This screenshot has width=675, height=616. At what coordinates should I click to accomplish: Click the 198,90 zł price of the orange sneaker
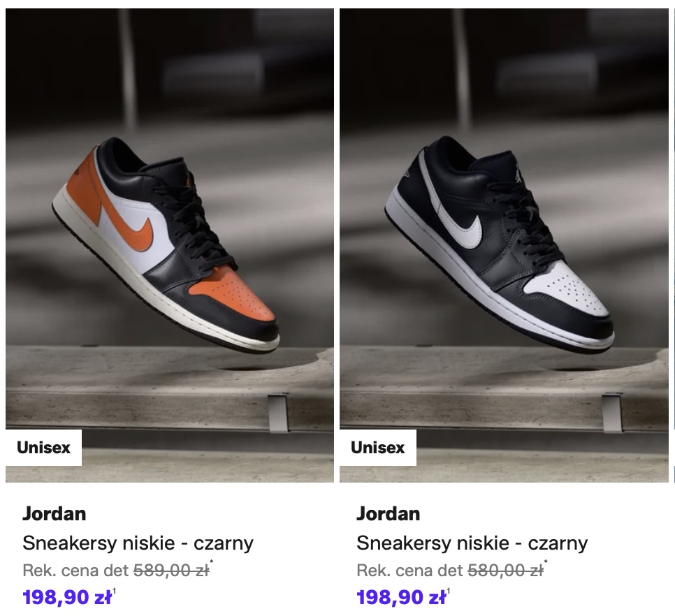67,597
